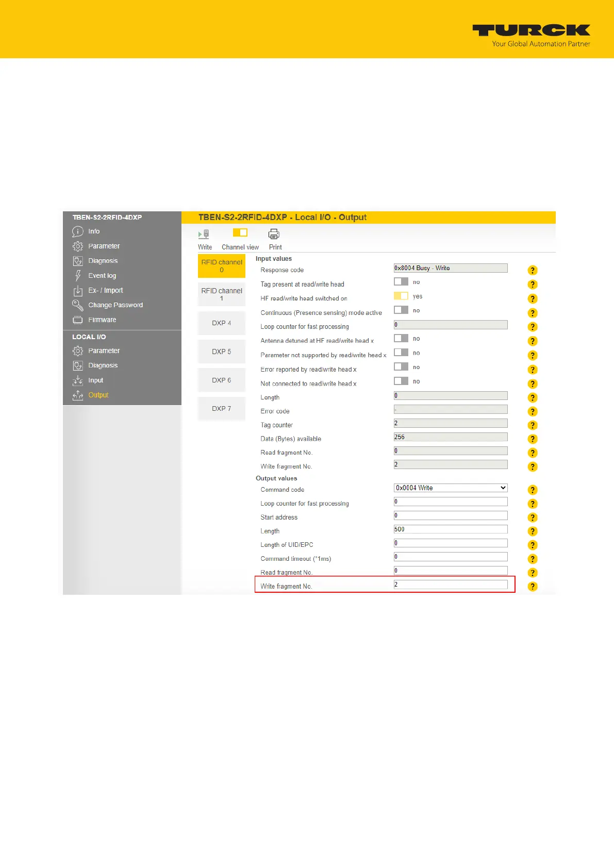Click the Write toolbar icon

[x=204, y=234]
